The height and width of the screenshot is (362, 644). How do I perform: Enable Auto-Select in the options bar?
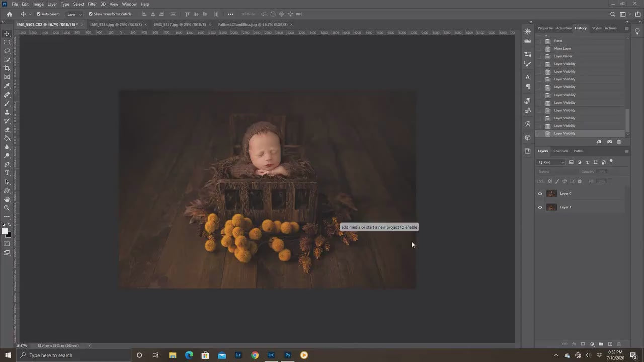coord(38,14)
